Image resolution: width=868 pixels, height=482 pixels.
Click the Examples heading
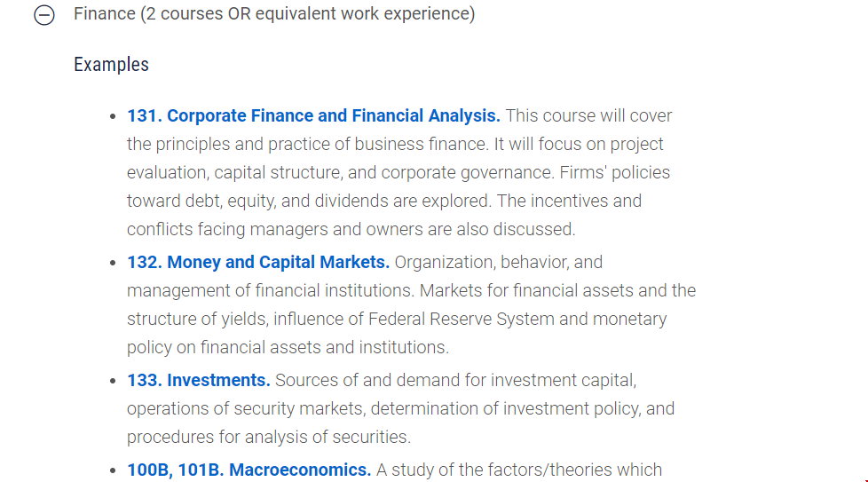(x=111, y=64)
